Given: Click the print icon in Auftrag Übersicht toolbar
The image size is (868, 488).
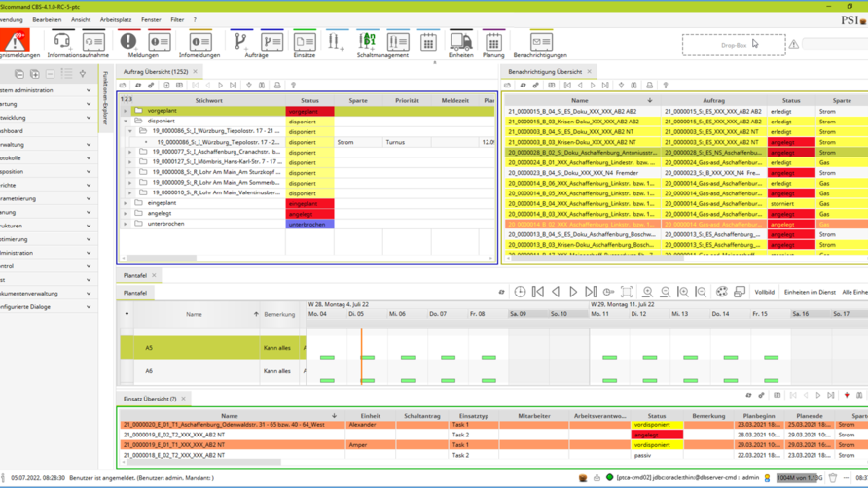Looking at the screenshot, I should (277, 86).
